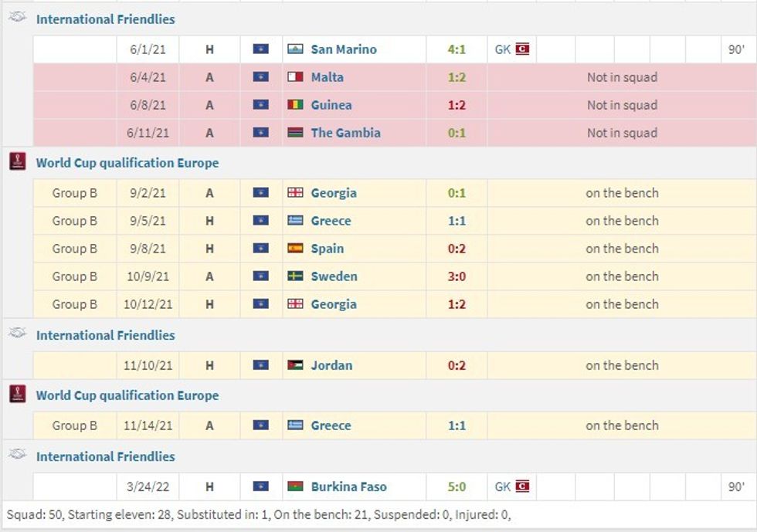The width and height of the screenshot is (757, 532).
Task: Click the club crest in the Burkina Faso row
Action: pyautogui.click(x=523, y=486)
